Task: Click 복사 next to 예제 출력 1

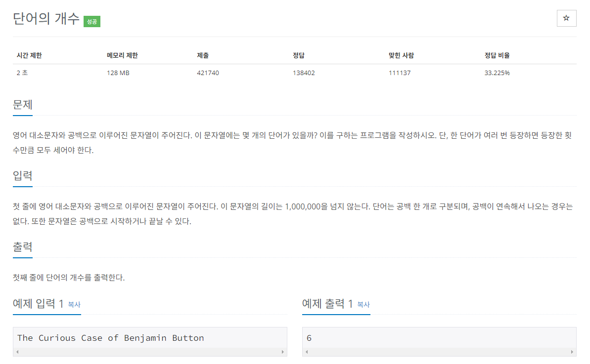Action: (363, 305)
